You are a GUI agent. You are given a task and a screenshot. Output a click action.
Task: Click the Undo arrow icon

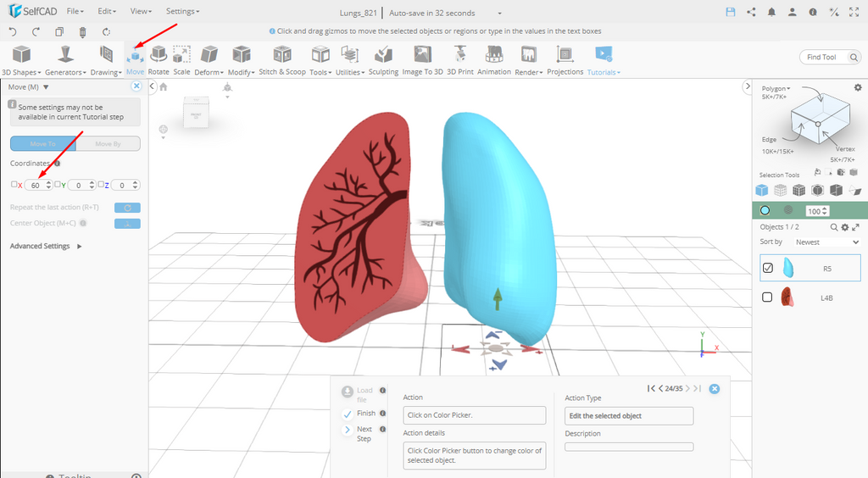pos(14,31)
